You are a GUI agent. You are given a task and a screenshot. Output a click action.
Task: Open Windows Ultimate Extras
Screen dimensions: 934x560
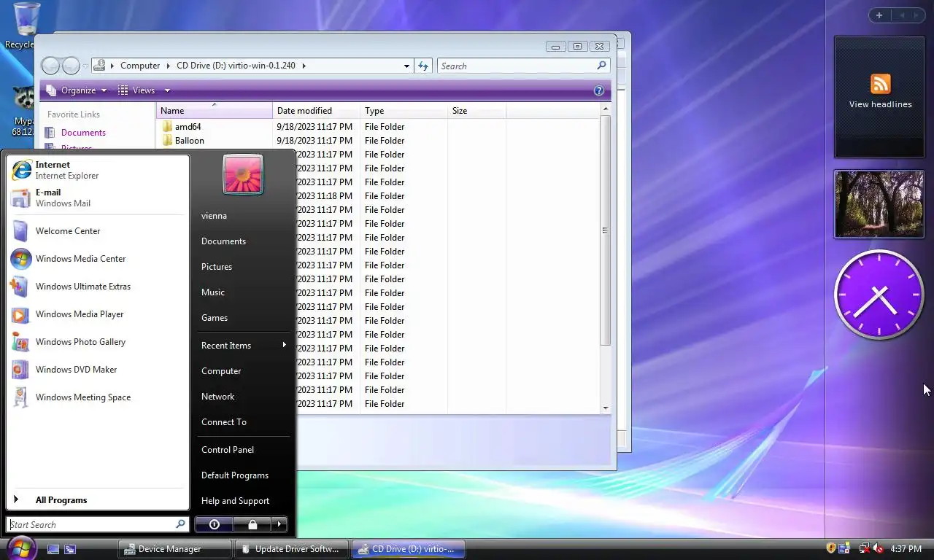pos(97,287)
